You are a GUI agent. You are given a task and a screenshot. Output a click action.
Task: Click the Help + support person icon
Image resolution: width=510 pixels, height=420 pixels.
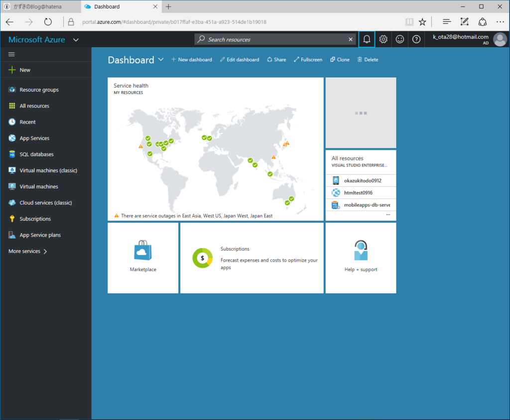361,250
